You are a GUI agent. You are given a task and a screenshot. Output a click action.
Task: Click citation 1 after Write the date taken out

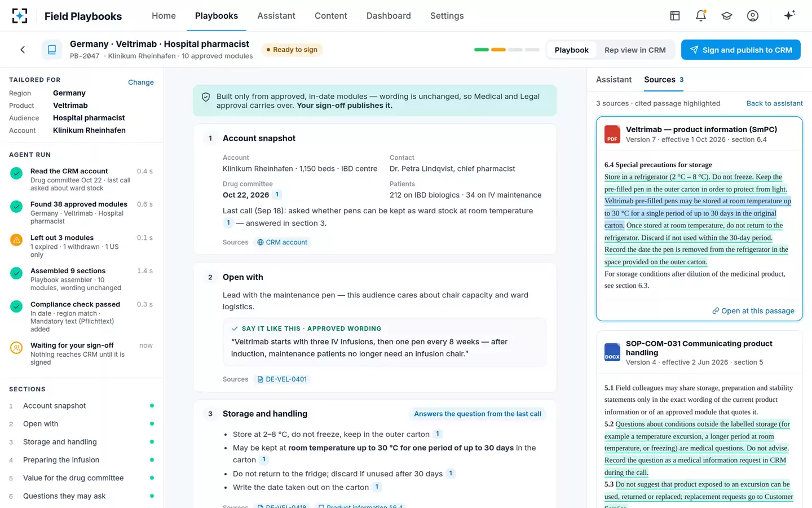[377, 487]
